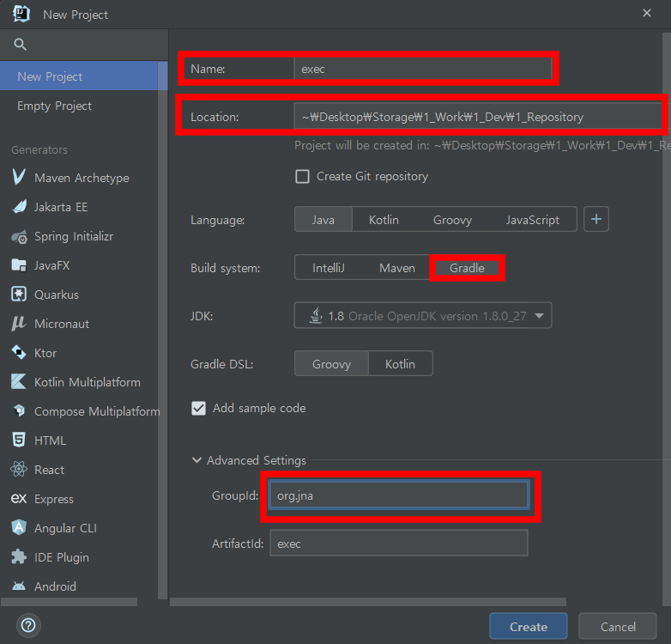The image size is (671, 644).
Task: Choose the Android generator entry
Action: [x=79, y=586]
